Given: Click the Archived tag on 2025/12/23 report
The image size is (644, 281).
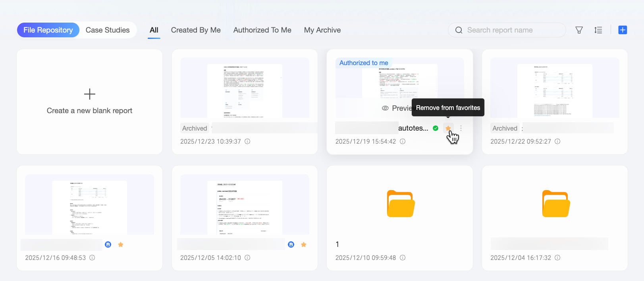Looking at the screenshot, I should pos(195,128).
